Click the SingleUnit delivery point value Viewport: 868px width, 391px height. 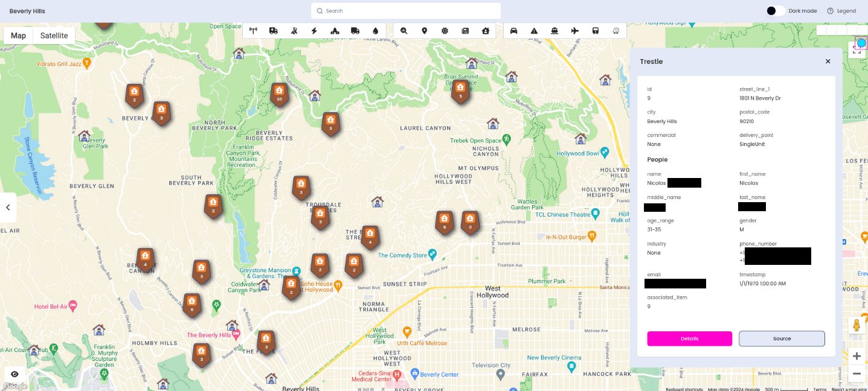pyautogui.click(x=751, y=144)
